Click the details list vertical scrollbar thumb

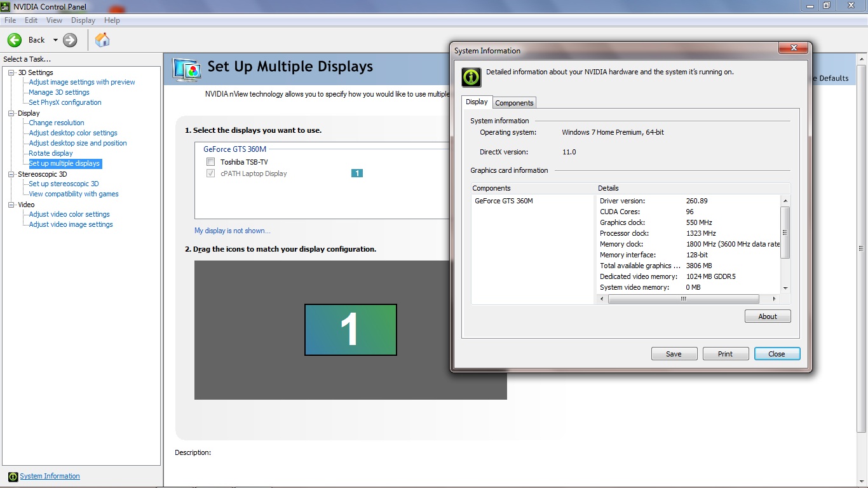tap(785, 233)
